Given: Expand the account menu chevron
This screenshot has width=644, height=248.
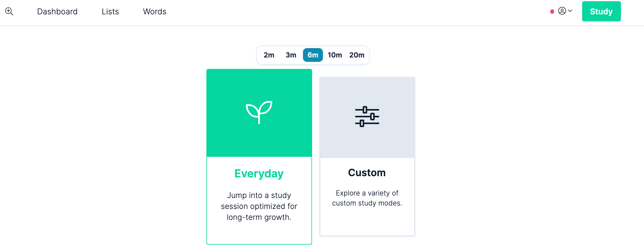Looking at the screenshot, I should (570, 11).
